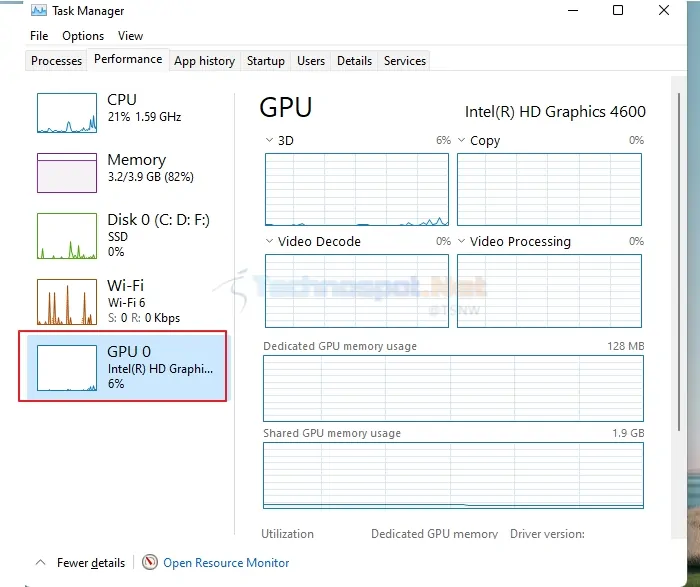The image size is (700, 587).
Task: Open the Video Processing engine dropdown
Action: (x=462, y=241)
